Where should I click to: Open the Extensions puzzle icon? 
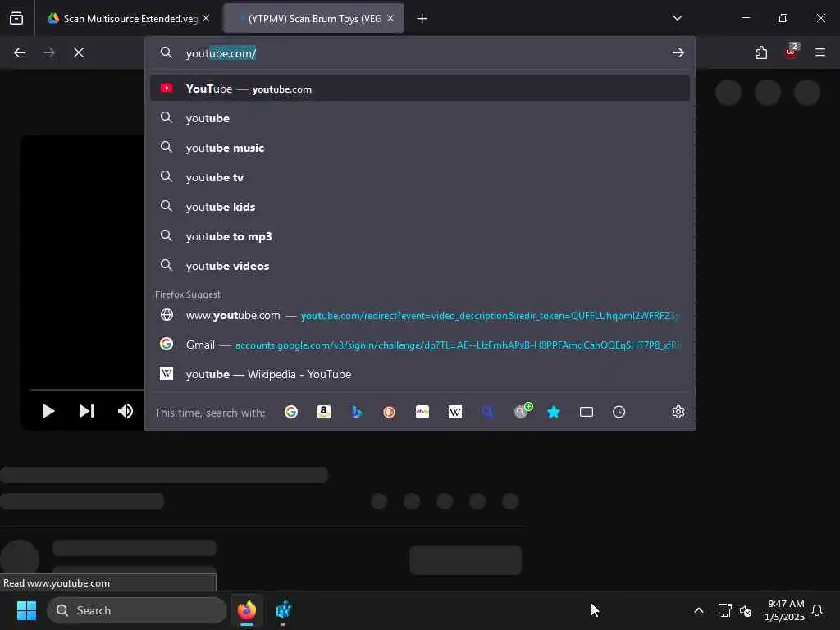(761, 52)
